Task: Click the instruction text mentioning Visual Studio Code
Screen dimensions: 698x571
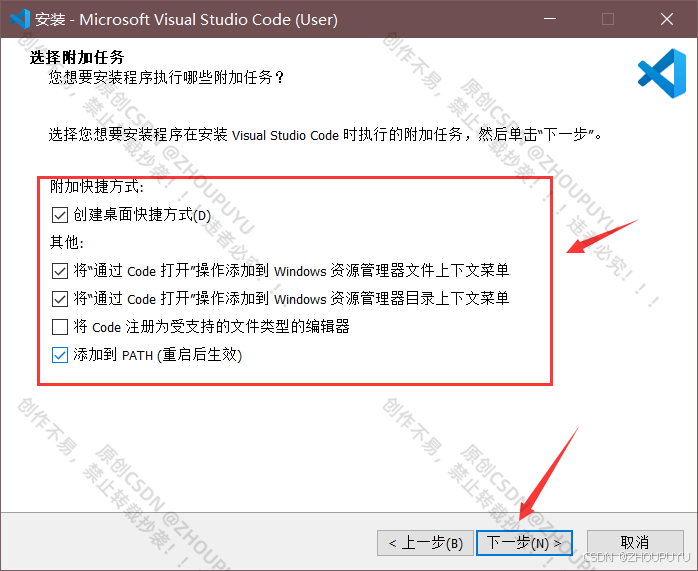Action: tap(325, 134)
